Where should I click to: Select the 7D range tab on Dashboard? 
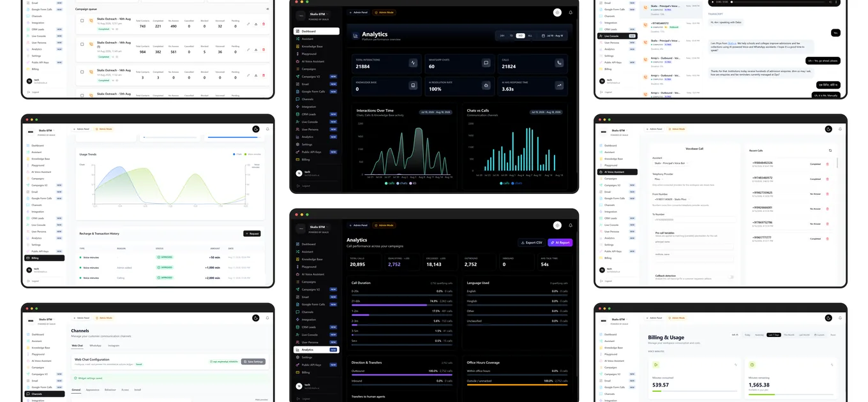511,36
